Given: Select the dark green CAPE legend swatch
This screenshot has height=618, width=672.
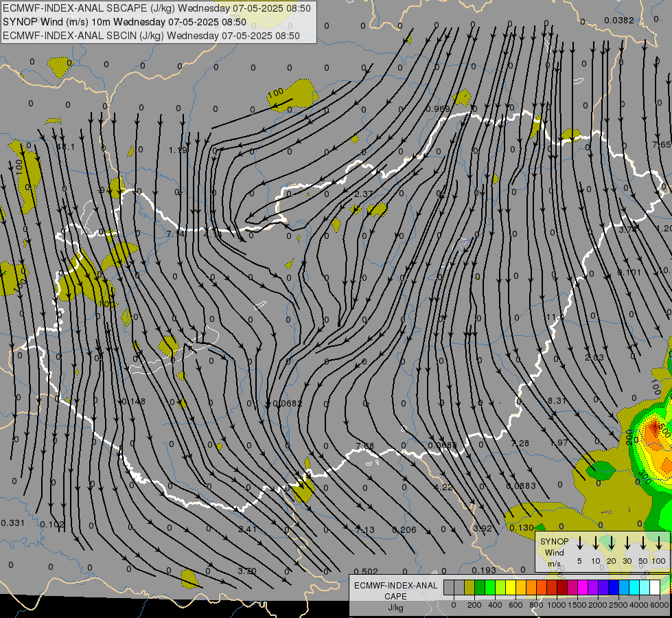Looking at the screenshot, I should click(x=480, y=588).
